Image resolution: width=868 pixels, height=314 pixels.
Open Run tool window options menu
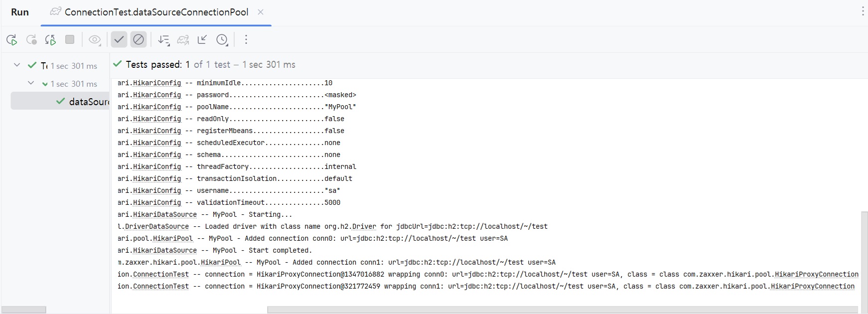coord(863,11)
